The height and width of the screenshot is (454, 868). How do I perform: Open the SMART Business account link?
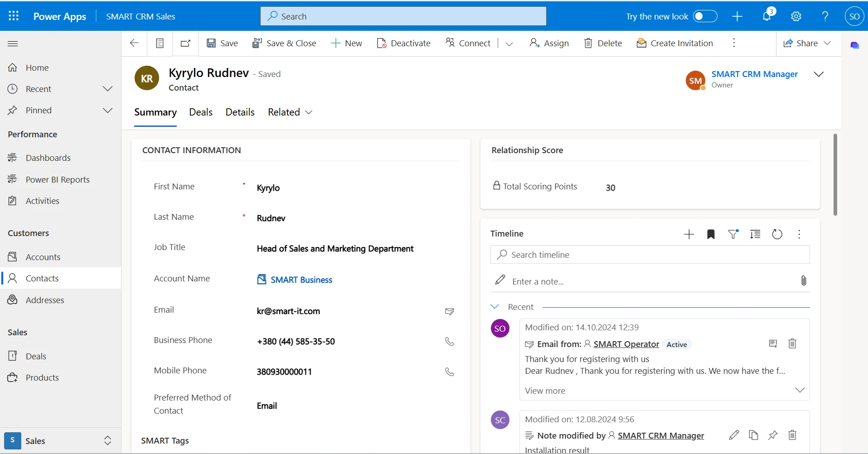point(301,280)
